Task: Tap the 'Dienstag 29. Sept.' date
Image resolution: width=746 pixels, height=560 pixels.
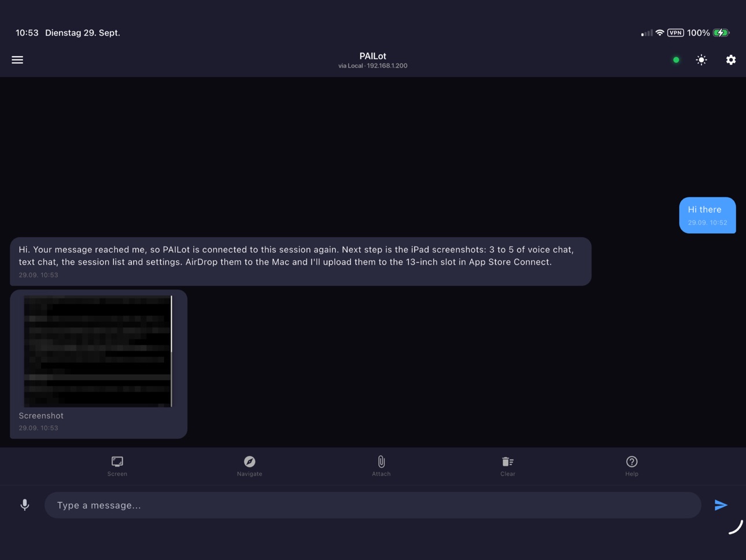Action: (83, 33)
